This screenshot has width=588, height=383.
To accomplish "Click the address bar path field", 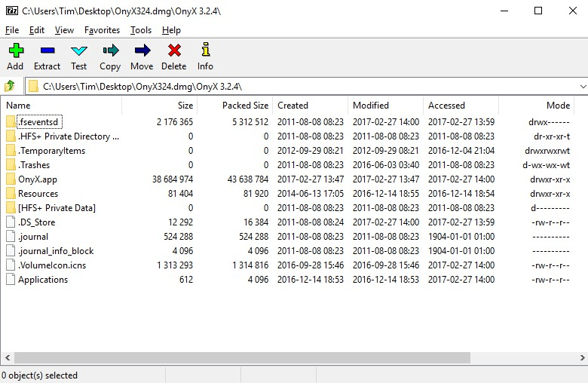I will [305, 86].
